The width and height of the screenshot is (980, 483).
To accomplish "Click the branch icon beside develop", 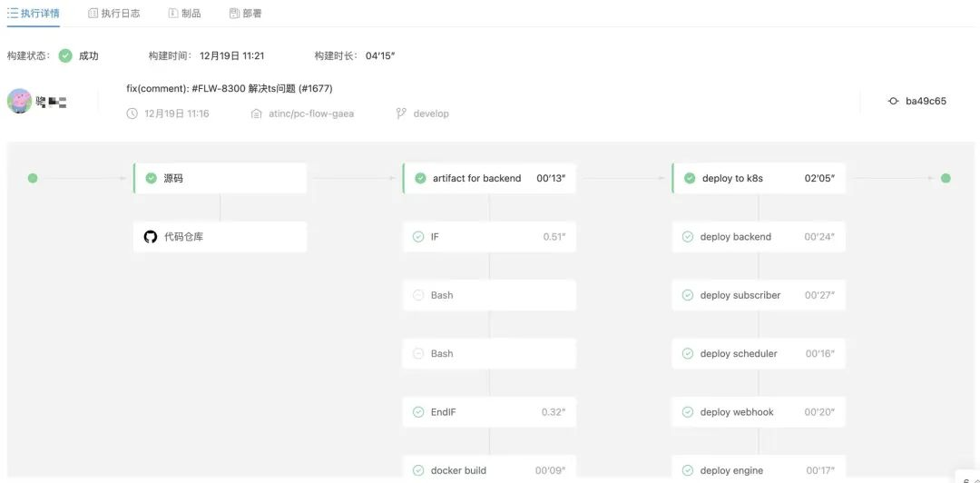I will pos(401,113).
